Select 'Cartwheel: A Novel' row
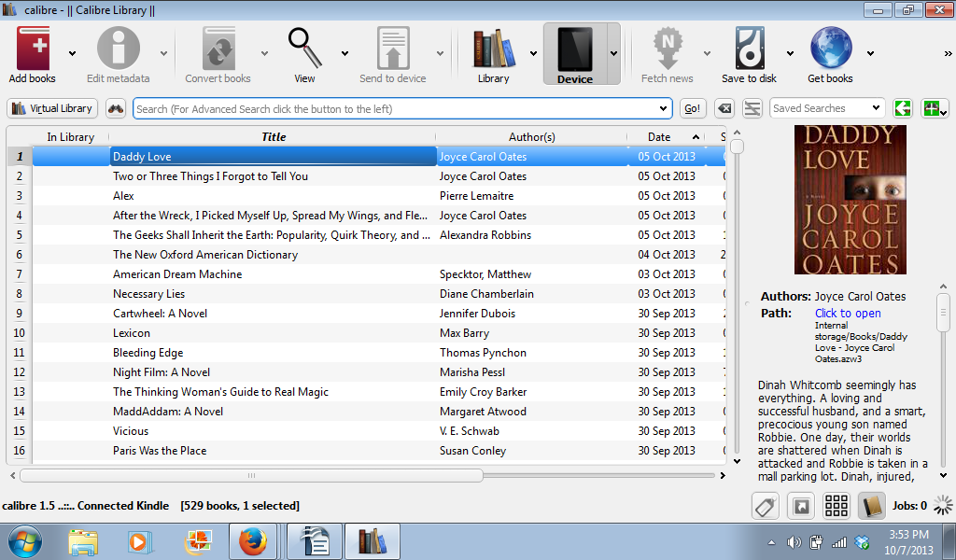Viewport: 956px width, 560px height. click(378, 314)
